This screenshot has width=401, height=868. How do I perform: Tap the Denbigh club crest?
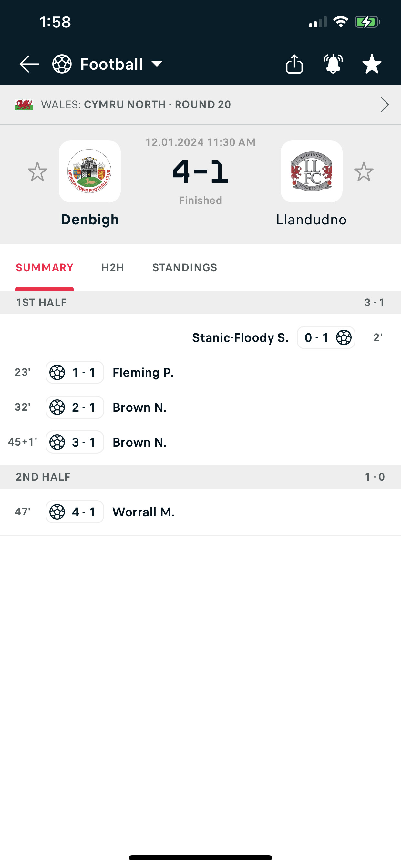(x=90, y=171)
